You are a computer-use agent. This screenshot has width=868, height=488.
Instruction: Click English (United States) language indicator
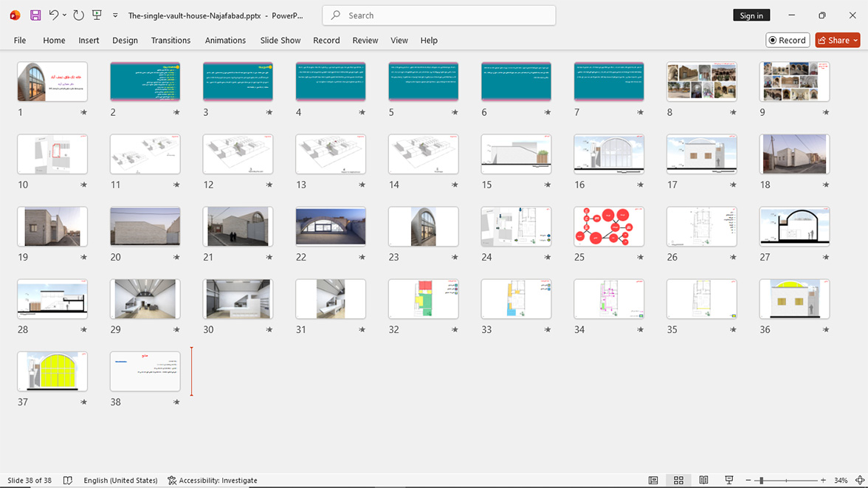pos(121,480)
